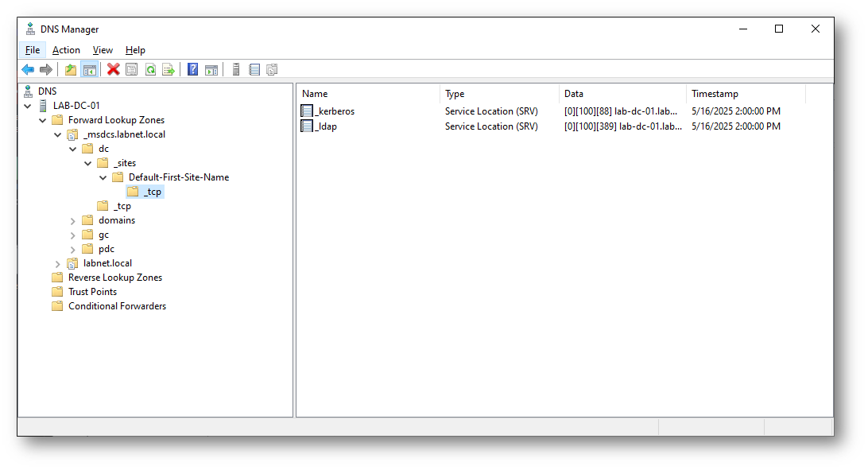Select Default-First-Site-Name in the tree
Viewport: 868px width, 470px height.
pos(179,177)
